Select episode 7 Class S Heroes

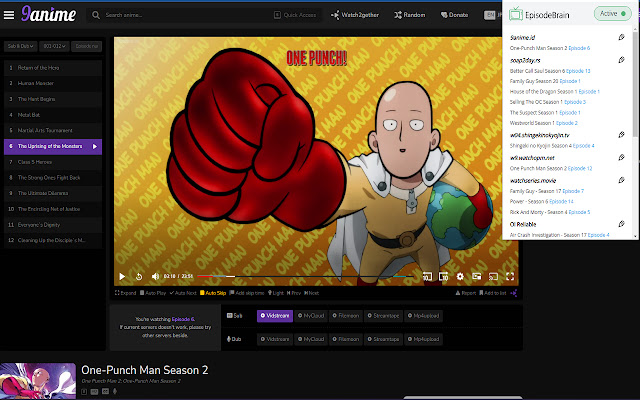click(x=53, y=162)
